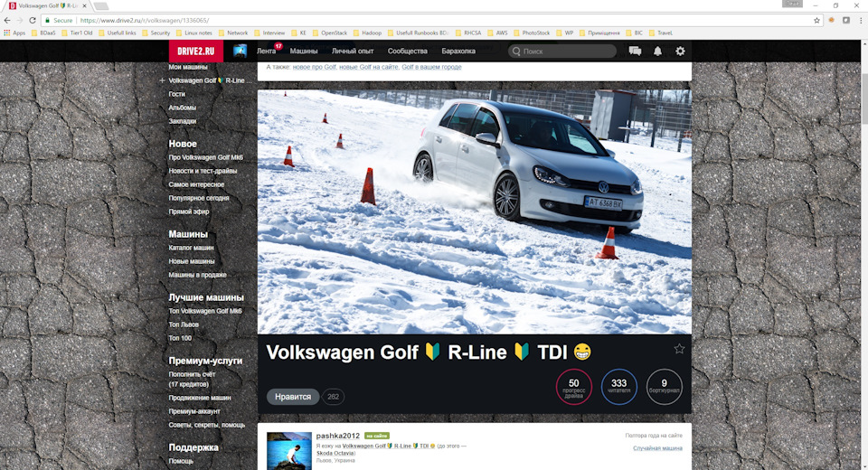Open 'Прямой эфир' in the sidebar
The width and height of the screenshot is (868, 470).
point(189,211)
